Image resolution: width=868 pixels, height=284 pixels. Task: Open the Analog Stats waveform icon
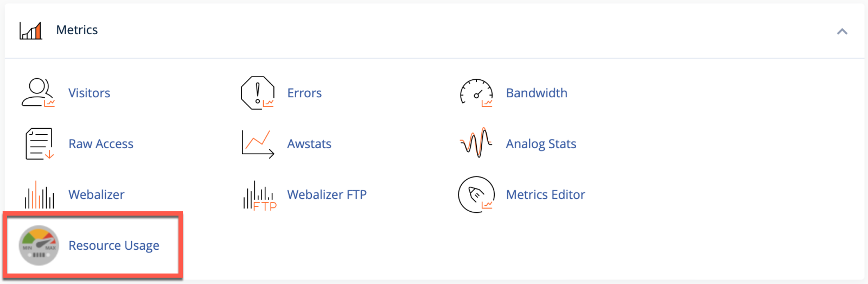tap(476, 143)
